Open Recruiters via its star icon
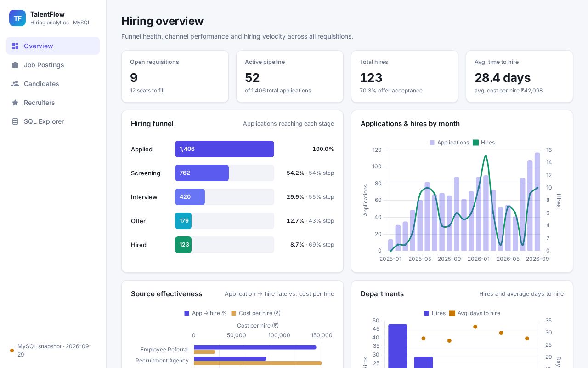Screen dimensions: 588x368 [15, 103]
